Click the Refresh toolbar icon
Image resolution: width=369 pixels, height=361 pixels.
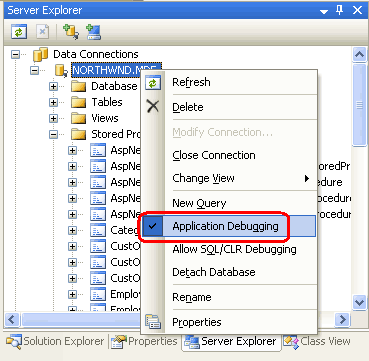[18, 32]
